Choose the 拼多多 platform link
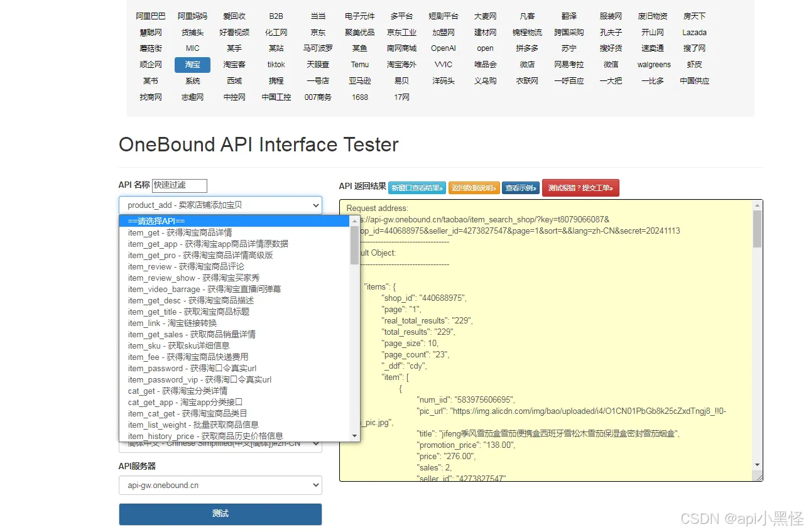 (x=527, y=48)
